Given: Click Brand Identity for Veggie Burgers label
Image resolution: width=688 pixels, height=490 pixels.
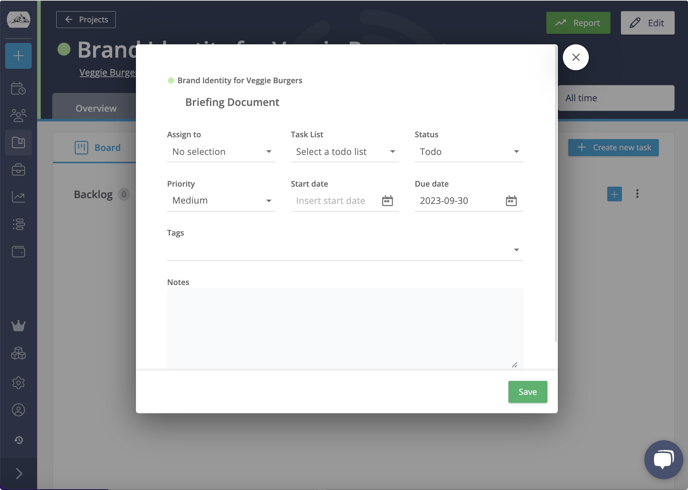Looking at the screenshot, I should point(240,80).
